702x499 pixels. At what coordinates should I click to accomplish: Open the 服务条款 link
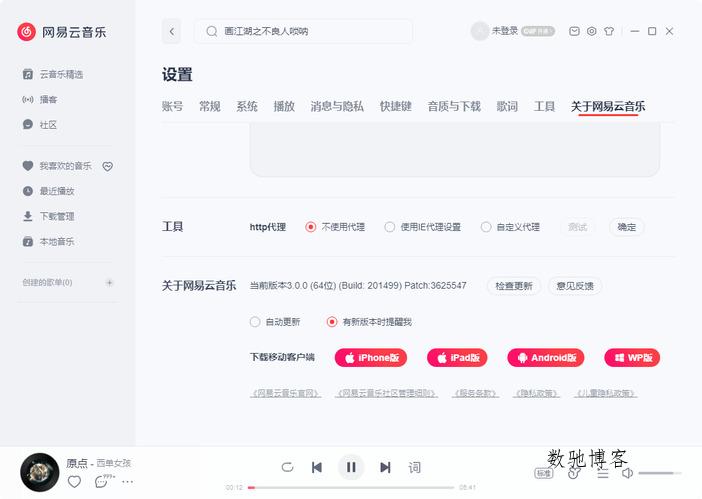tap(475, 393)
